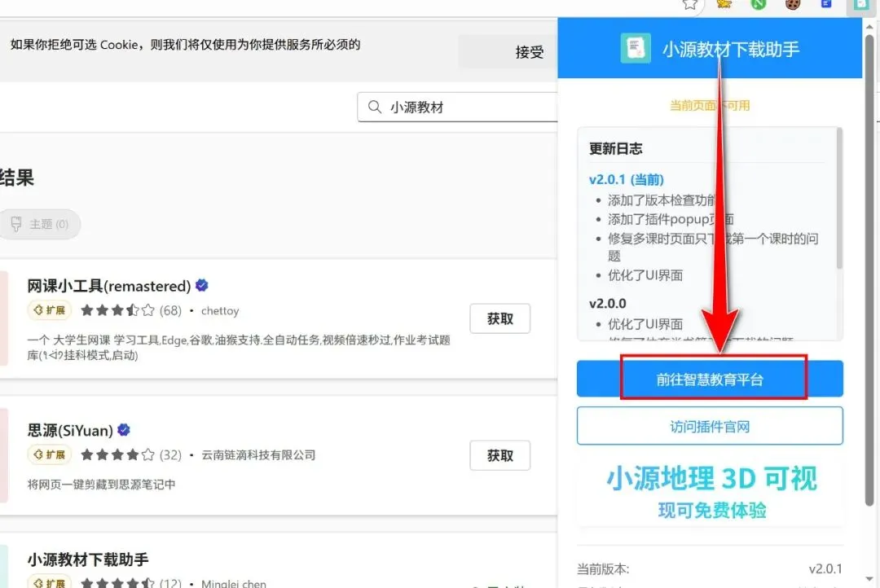This screenshot has width=880, height=588.
Task: Click the scroll-up arrow on popup scrollbar
Action: 870,26
